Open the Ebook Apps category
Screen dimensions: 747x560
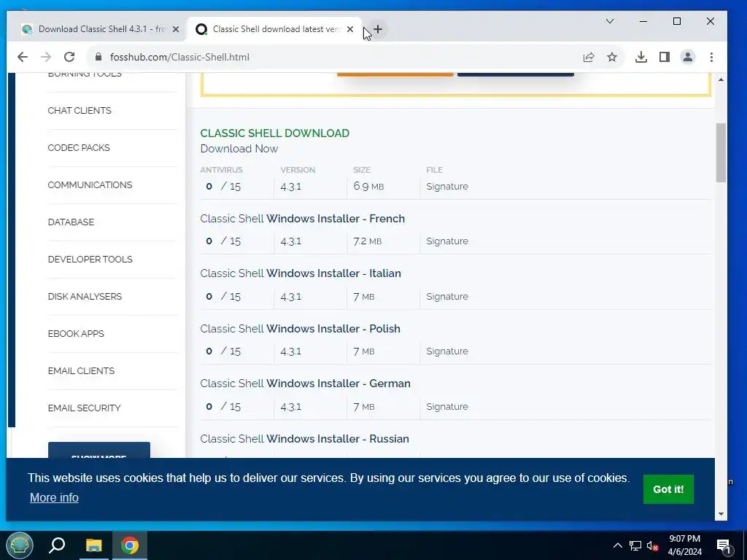[x=76, y=333]
